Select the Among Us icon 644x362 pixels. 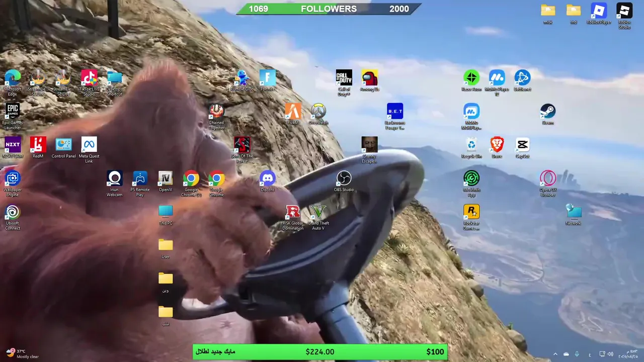click(369, 80)
